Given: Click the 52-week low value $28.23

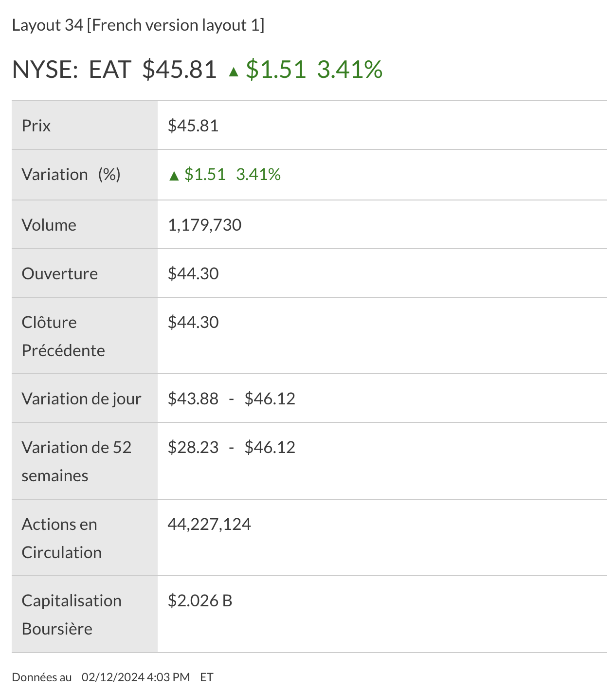Looking at the screenshot, I should 193,448.
